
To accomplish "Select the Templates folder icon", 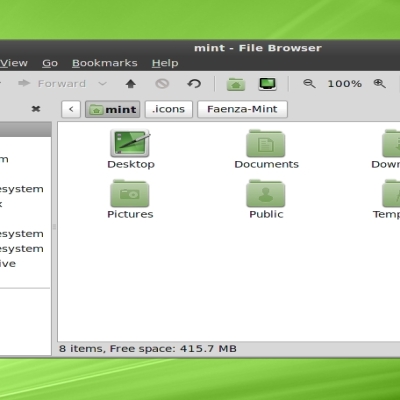I will [391, 193].
